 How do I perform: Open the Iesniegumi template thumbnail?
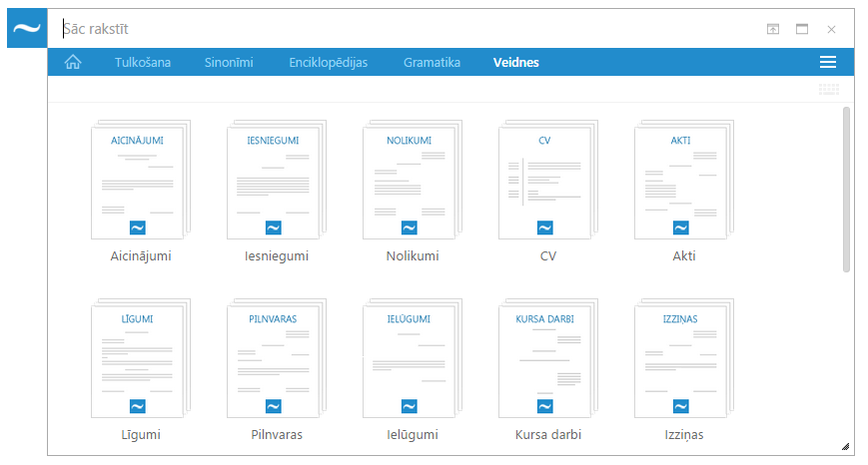276,181
